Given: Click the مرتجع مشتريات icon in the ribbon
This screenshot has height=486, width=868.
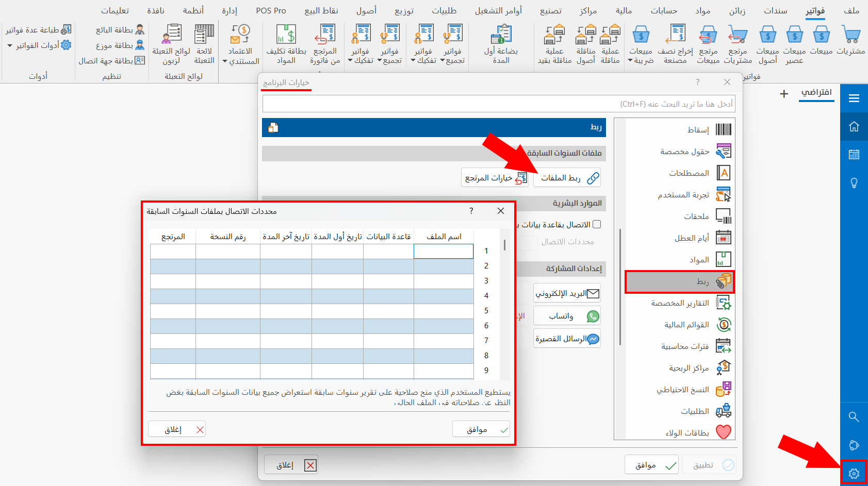Looking at the screenshot, I should click(738, 44).
